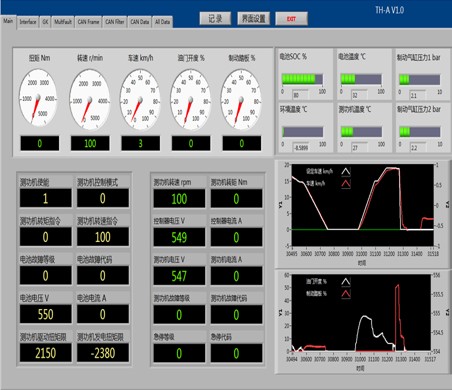Open the 界面设置 settings button
Screen dimensions: 452x390
tap(253, 19)
